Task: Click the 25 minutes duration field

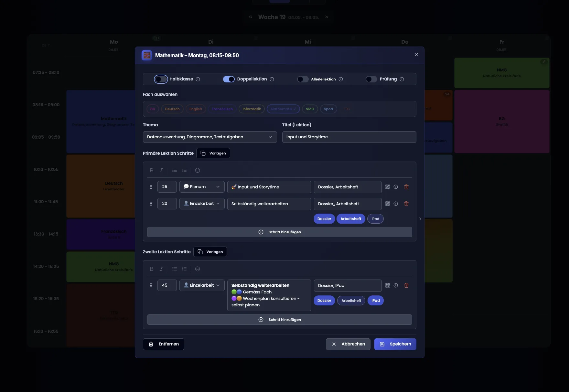Action: [167, 187]
